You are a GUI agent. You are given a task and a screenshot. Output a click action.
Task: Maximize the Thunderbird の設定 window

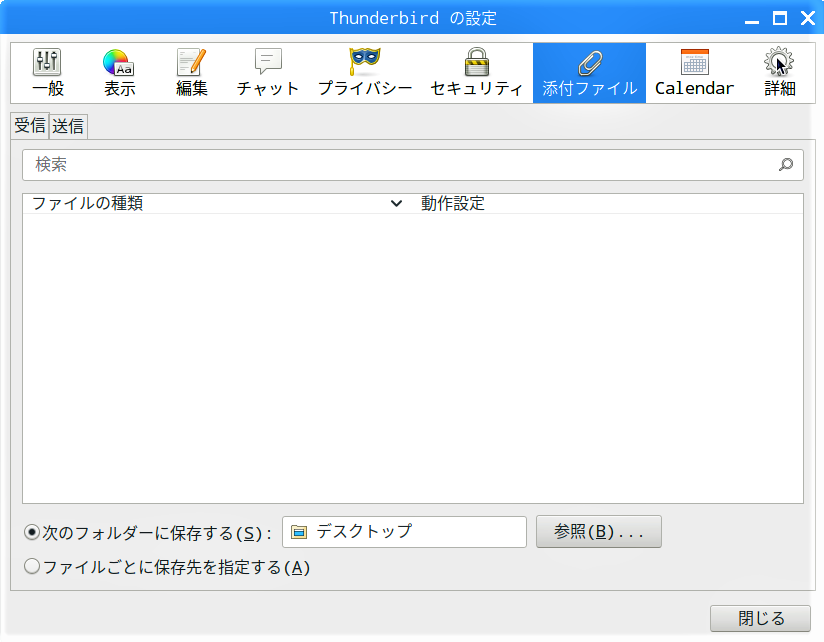pyautogui.click(x=780, y=18)
